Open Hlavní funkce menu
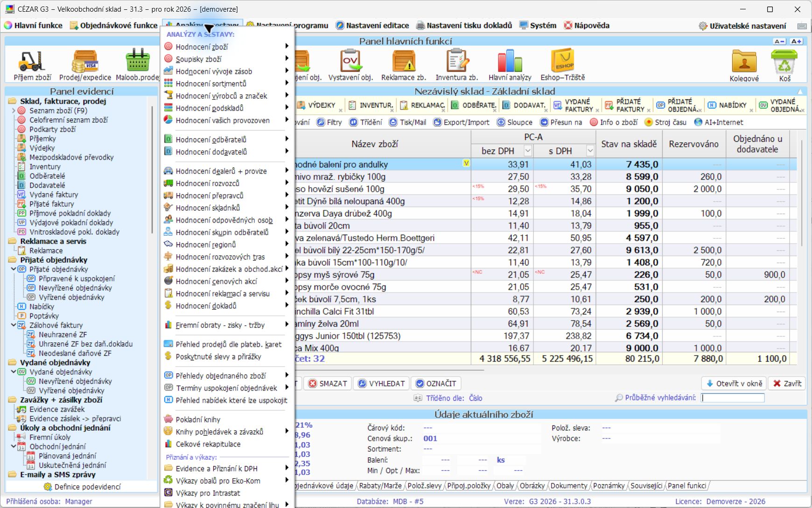This screenshot has width=812, height=508. point(33,26)
